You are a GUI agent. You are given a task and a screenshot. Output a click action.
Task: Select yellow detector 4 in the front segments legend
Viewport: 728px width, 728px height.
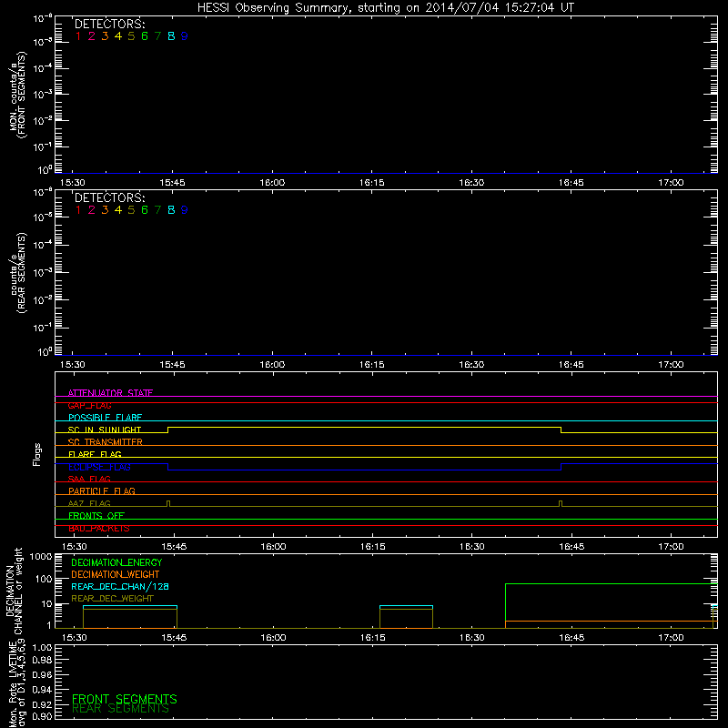point(118,36)
